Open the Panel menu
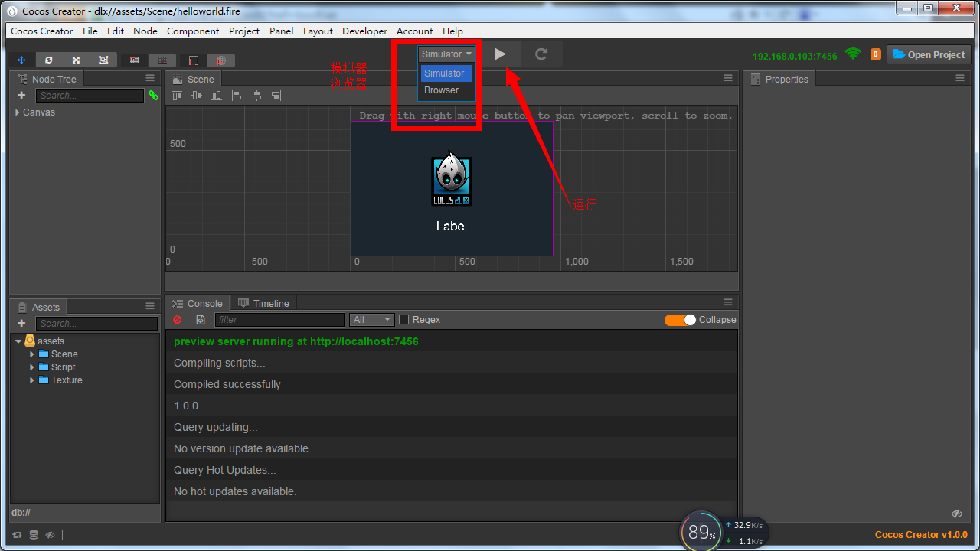This screenshot has width=980, height=551. [x=282, y=31]
